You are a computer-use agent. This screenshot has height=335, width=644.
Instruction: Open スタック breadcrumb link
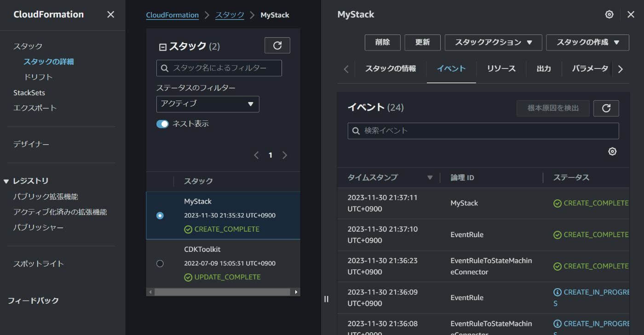point(230,15)
